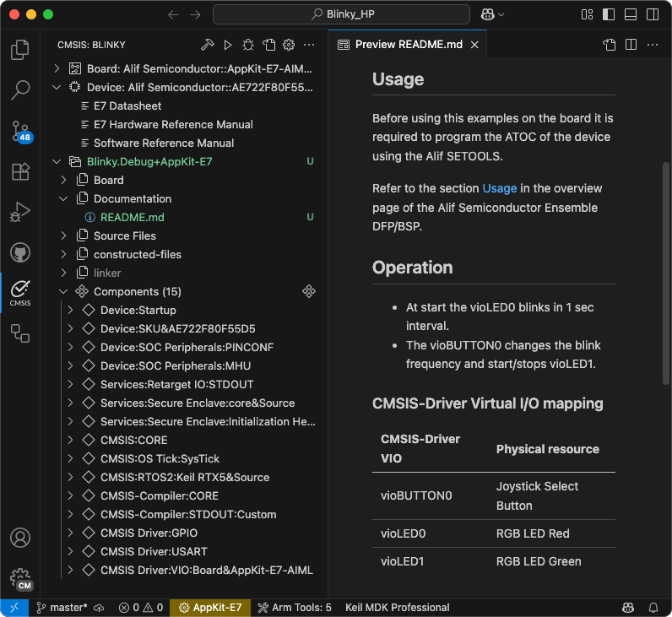Split the editor right
Image resolution: width=672 pixels, height=617 pixels.
click(631, 45)
